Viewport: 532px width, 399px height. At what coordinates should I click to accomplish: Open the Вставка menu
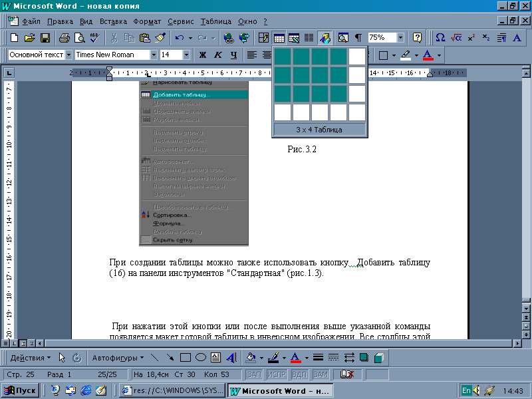113,21
